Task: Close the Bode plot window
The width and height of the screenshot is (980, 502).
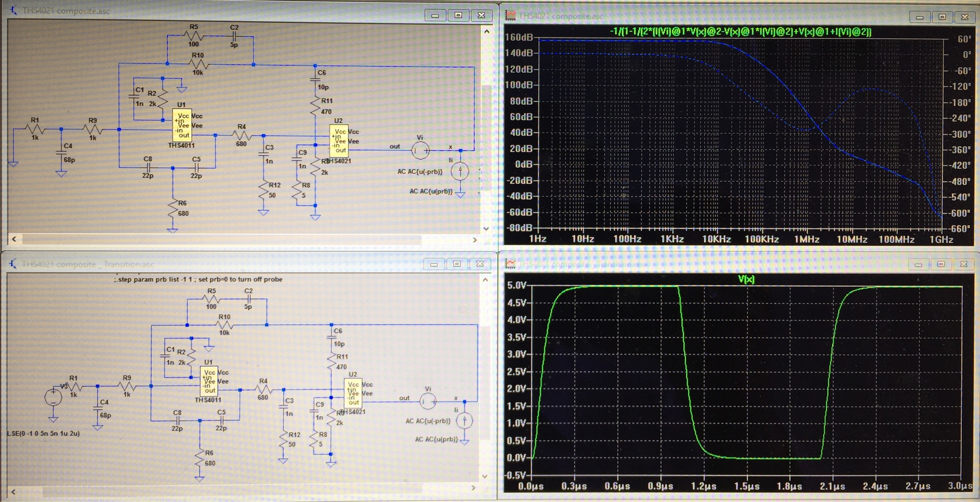Action: pos(965,17)
